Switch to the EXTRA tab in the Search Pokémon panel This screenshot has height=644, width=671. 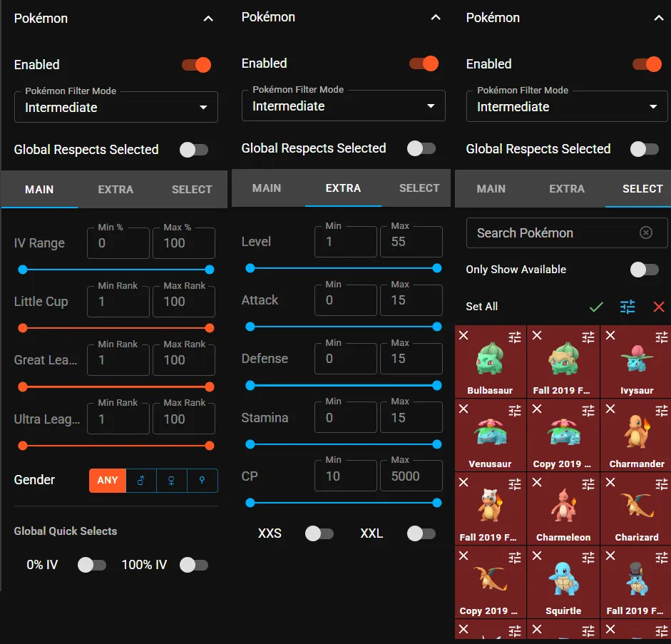click(x=567, y=189)
